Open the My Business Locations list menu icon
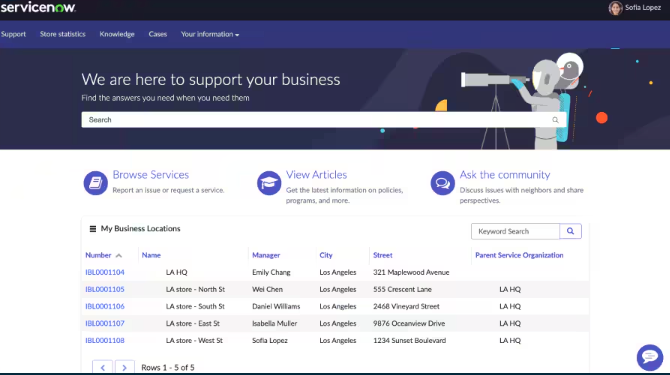The width and height of the screenshot is (670, 375). tap(93, 229)
